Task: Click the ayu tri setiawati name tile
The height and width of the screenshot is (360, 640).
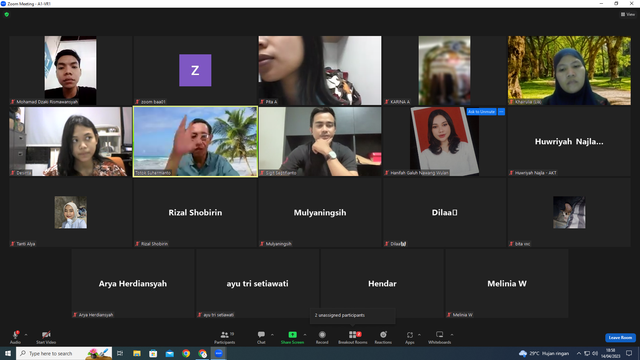Action: tap(258, 283)
